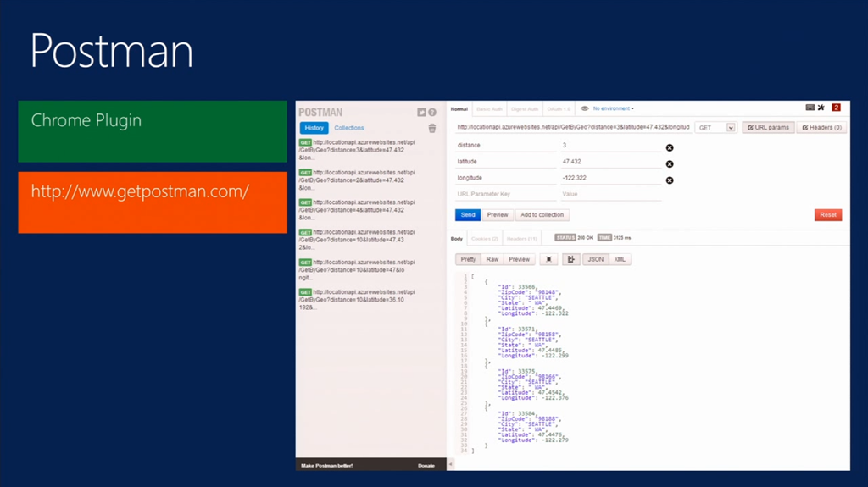868x487 pixels.
Task: Click the green Chrome Plugin tile
Action: point(153,131)
